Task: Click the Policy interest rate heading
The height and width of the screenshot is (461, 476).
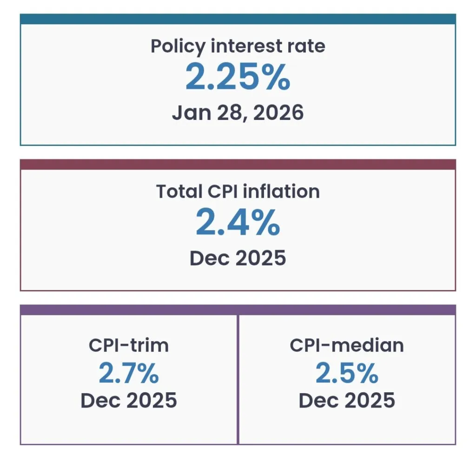Action: click(x=238, y=46)
